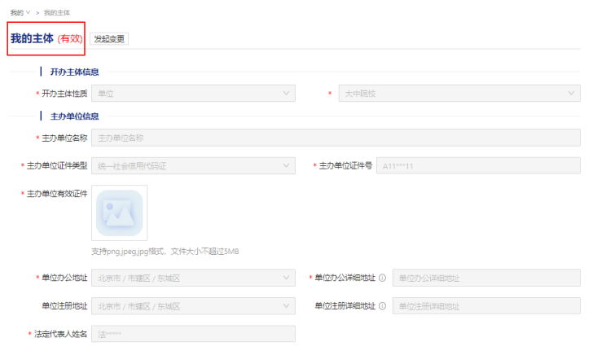The width and height of the screenshot is (606, 364).
Task: Click the 单位办公详细地址 input field
Action: click(486, 278)
